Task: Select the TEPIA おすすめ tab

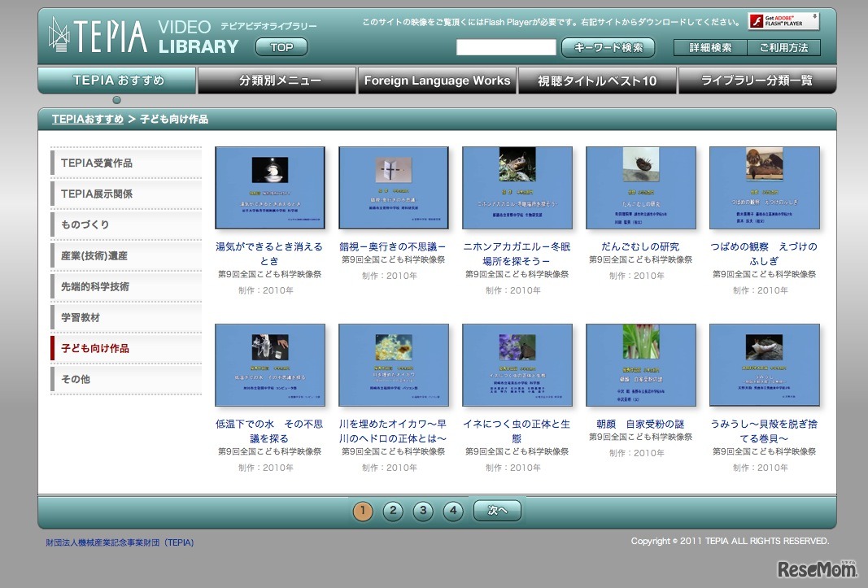Action: pos(117,81)
